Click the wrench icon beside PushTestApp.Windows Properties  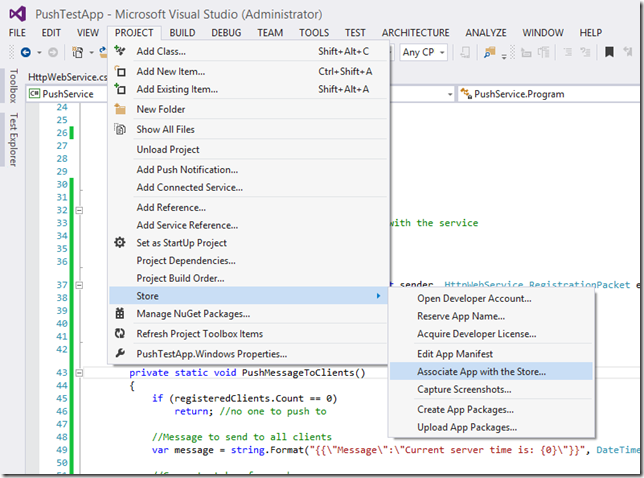120,354
